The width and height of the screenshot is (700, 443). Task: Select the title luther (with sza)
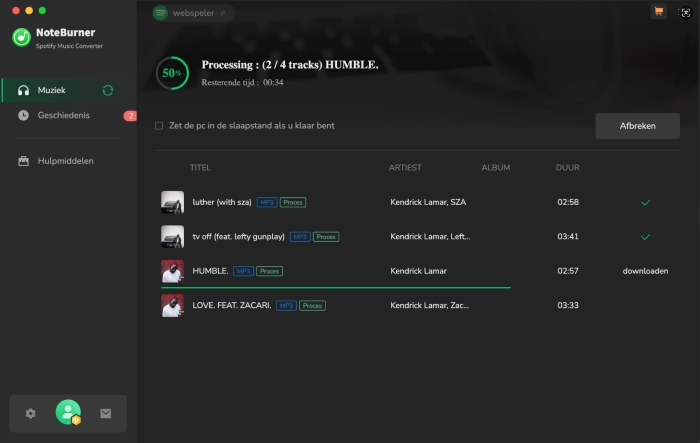point(222,202)
